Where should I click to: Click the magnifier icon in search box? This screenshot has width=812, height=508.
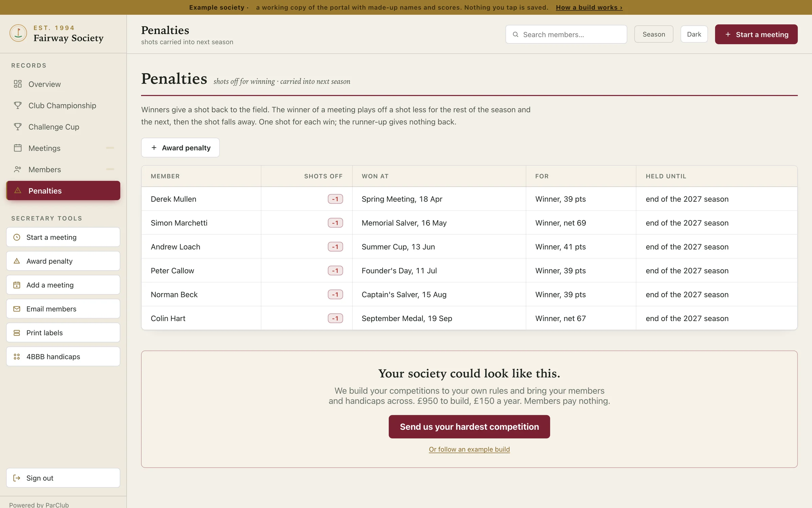tap(516, 34)
